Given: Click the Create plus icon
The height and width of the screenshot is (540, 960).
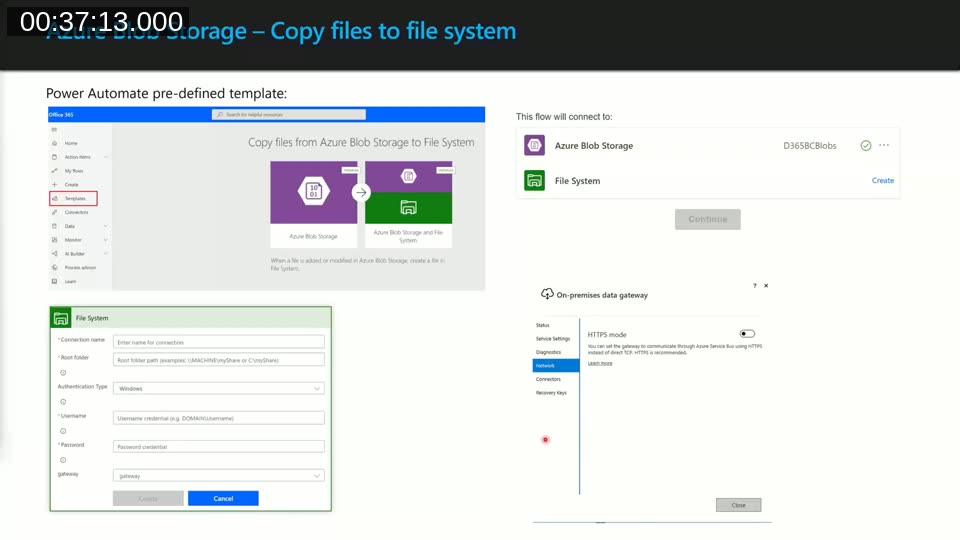Looking at the screenshot, I should [54, 184].
